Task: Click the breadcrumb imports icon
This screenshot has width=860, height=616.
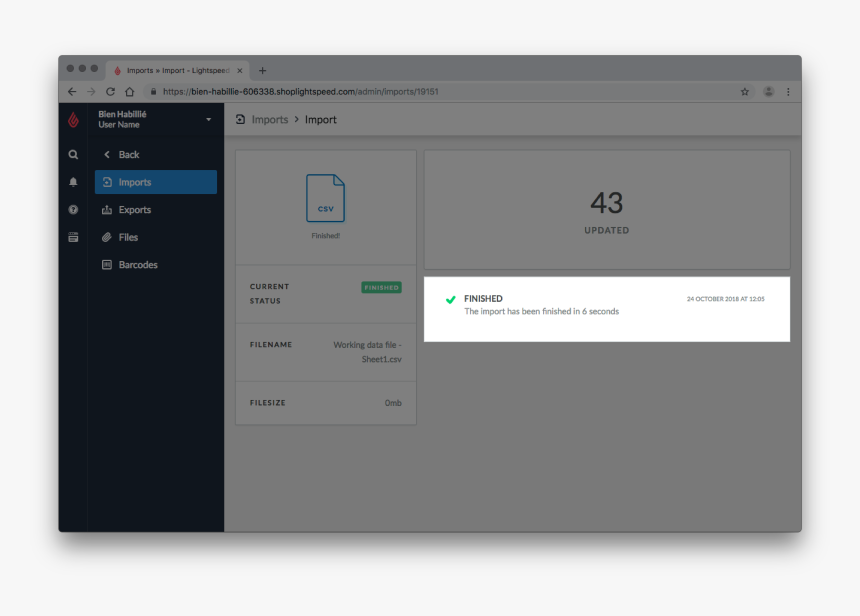Action: (x=240, y=119)
